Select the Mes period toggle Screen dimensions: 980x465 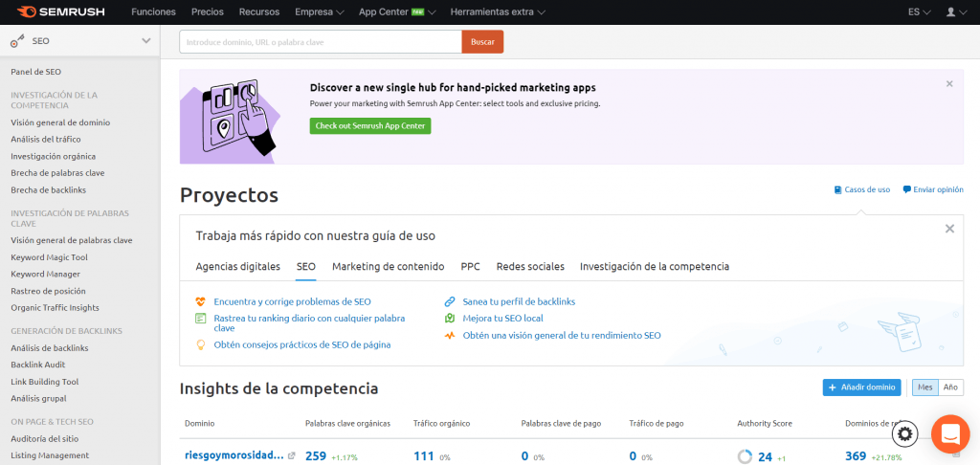pyautogui.click(x=925, y=387)
